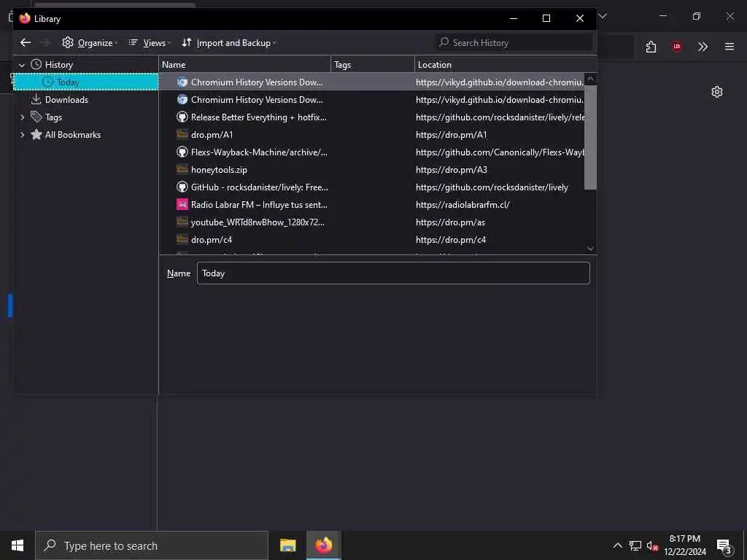Screen dimensions: 747x560
Task: Click https://github.com/rocksdanister/lively location cell
Action: pyautogui.click(x=492, y=187)
